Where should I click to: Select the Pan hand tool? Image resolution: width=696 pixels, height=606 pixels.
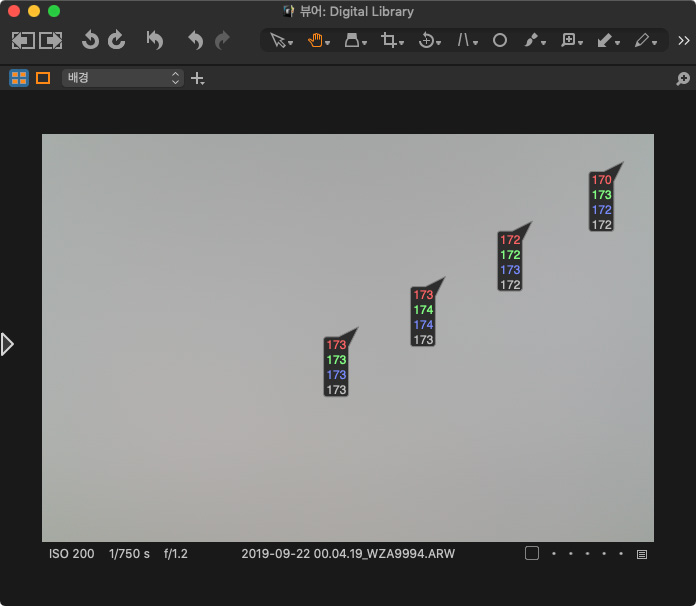tap(316, 40)
